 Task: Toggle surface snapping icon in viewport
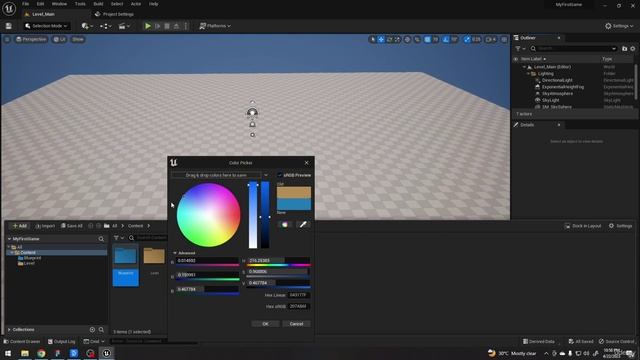click(417, 39)
